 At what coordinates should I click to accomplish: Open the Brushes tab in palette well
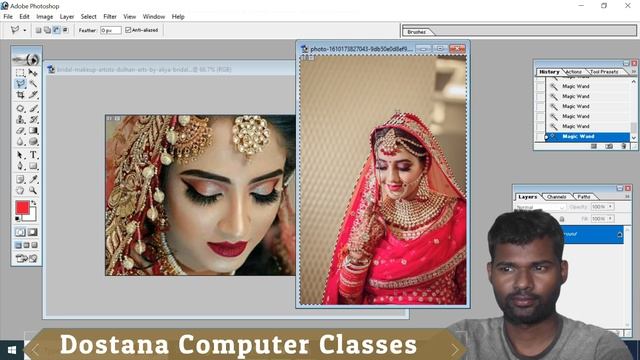(x=416, y=32)
